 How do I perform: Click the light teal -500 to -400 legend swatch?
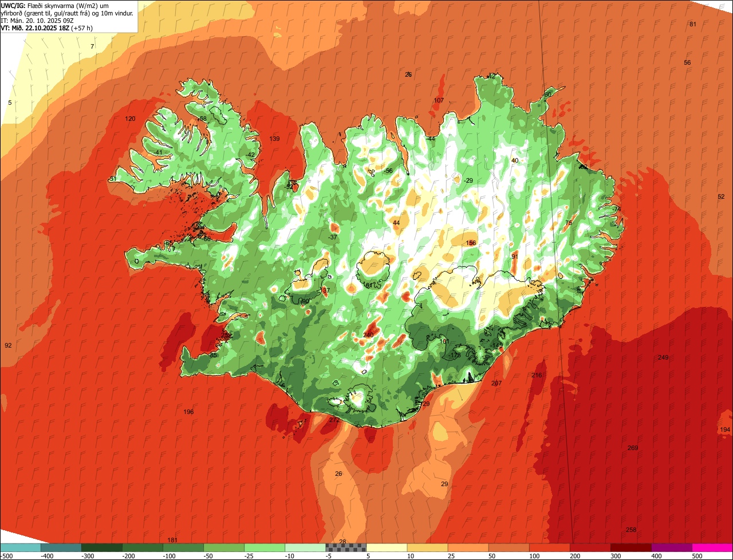coord(20,547)
